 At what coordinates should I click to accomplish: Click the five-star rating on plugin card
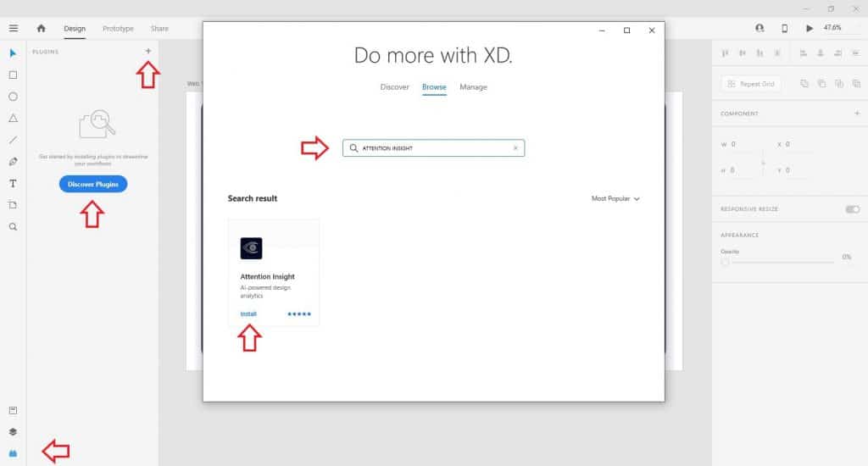(x=299, y=313)
